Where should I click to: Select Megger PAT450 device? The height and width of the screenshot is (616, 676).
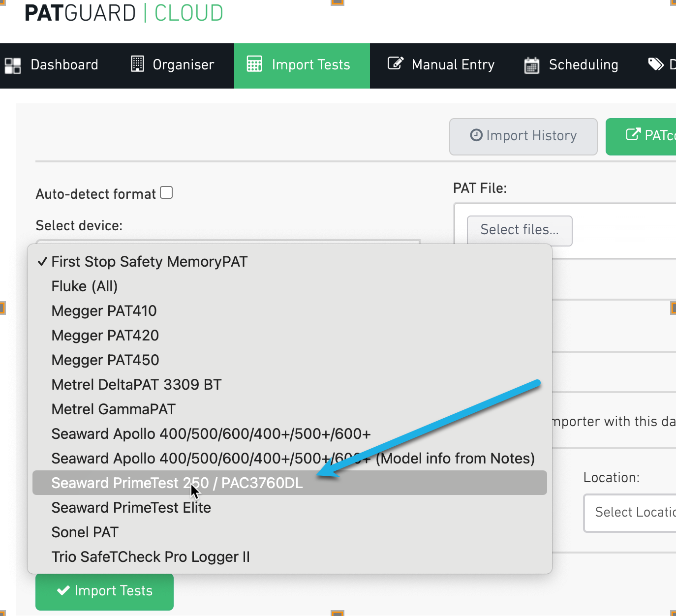tap(290, 360)
